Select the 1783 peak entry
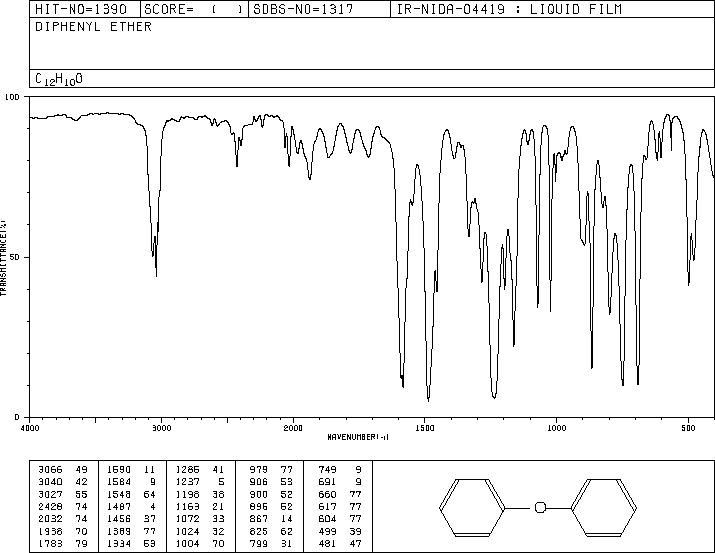This screenshot has width=715, height=553. pos(63,543)
